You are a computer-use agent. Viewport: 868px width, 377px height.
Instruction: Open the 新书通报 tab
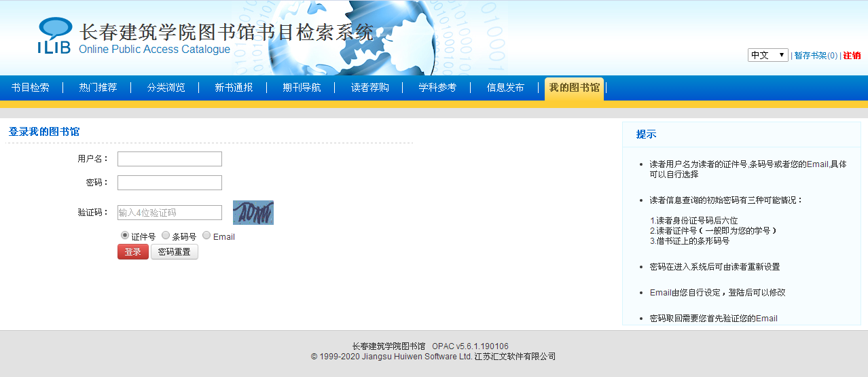coord(234,88)
